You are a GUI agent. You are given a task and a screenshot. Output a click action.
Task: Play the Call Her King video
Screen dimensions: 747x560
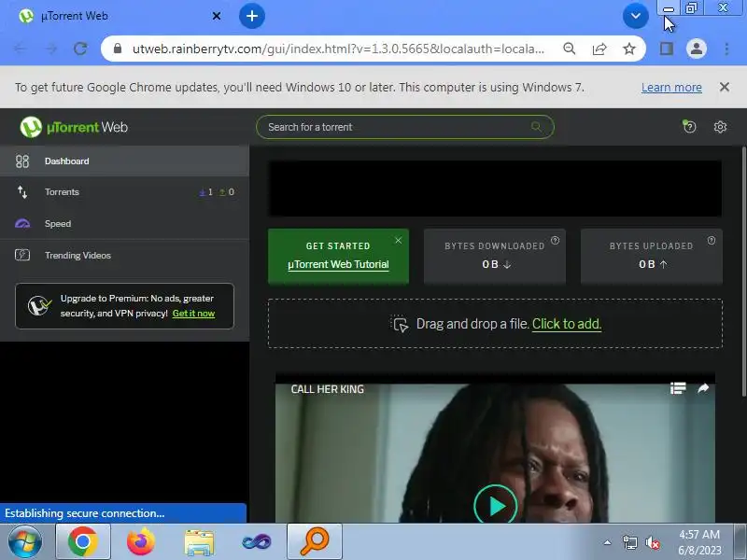[496, 506]
